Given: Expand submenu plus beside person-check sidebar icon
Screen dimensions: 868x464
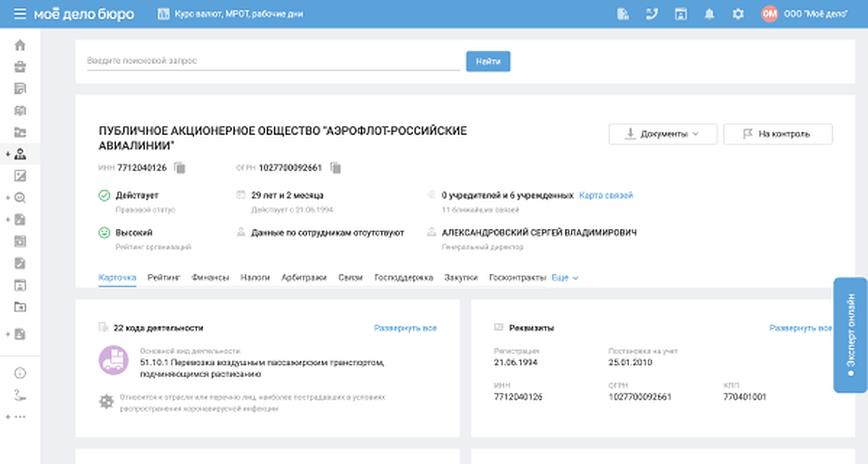Looking at the screenshot, I should point(8,154).
